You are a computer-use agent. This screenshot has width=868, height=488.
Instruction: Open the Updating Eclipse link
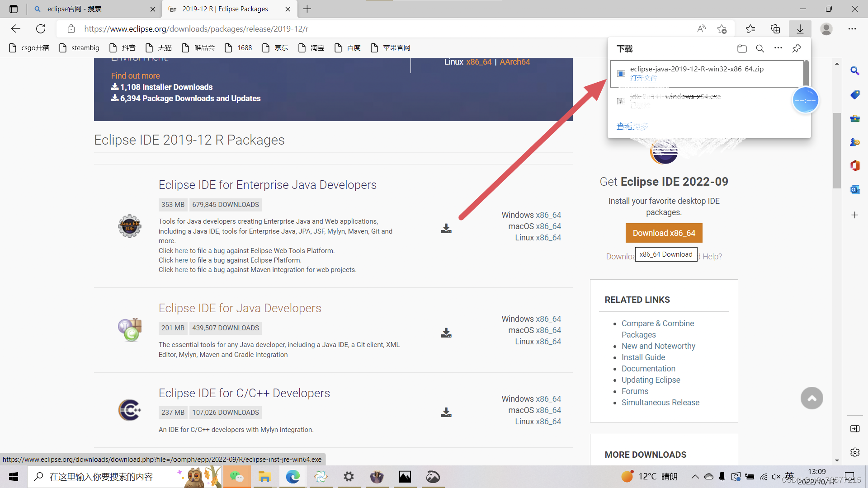[651, 380]
